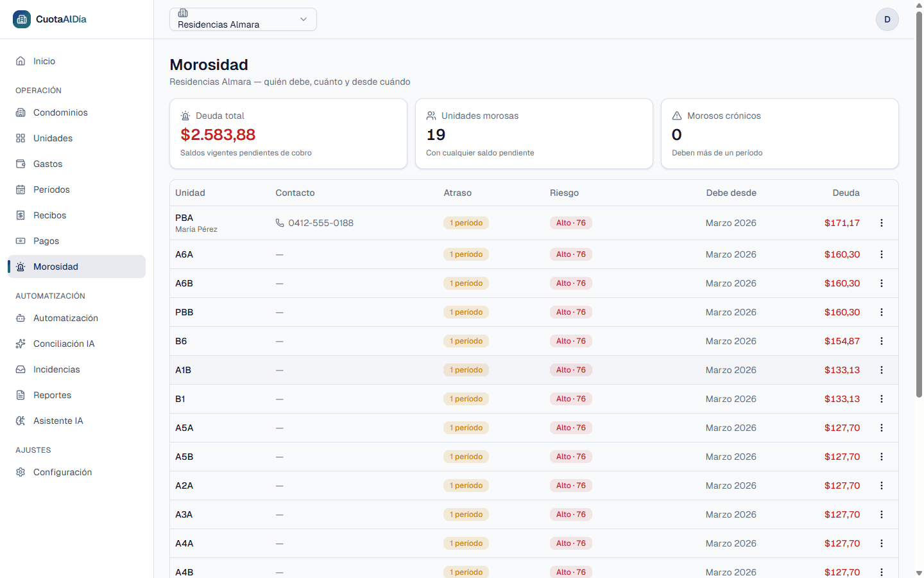This screenshot has width=924, height=578.
Task: Click the phone icon beside 0412-555-0188
Action: [280, 223]
